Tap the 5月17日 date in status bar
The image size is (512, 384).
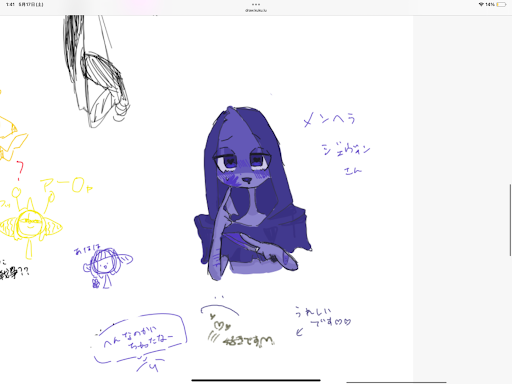(x=31, y=4)
